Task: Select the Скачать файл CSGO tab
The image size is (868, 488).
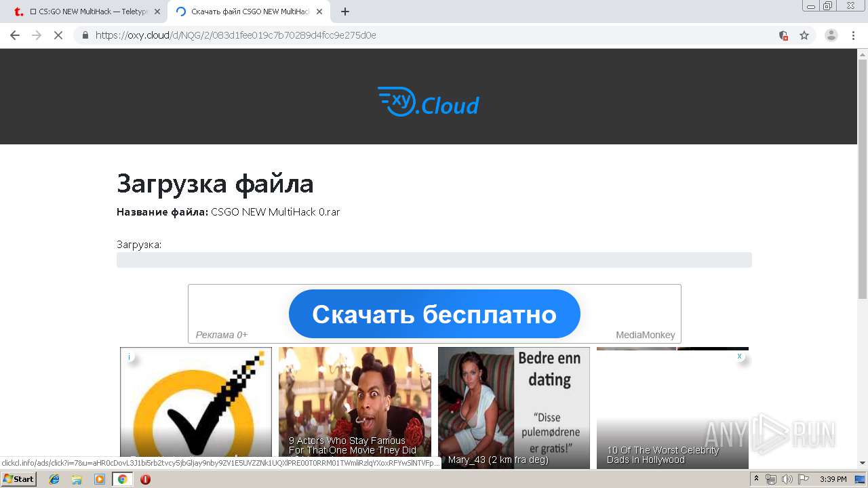Action: click(248, 12)
